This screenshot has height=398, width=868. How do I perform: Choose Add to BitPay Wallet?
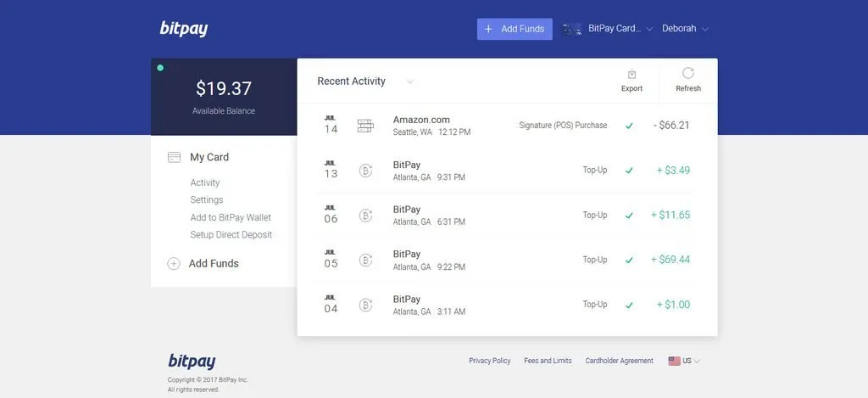pyautogui.click(x=231, y=217)
